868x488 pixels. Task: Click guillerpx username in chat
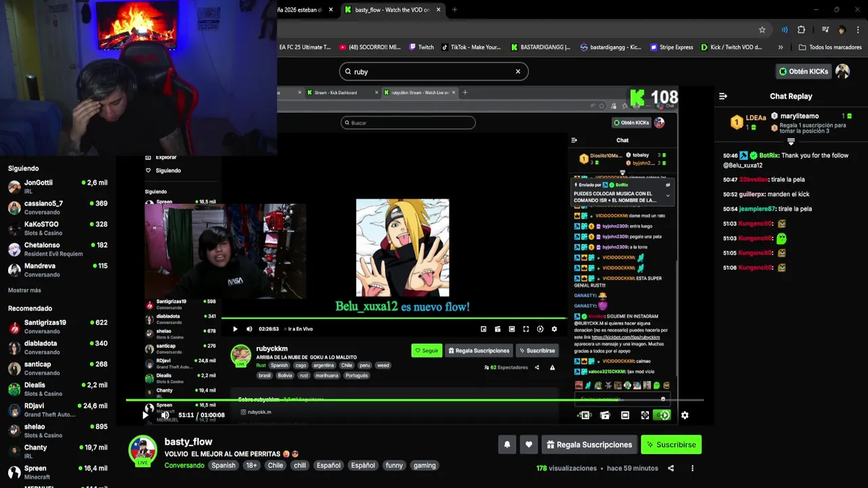754,195
